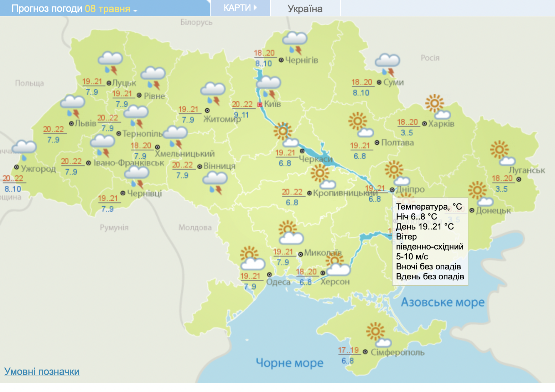The width and height of the screenshot is (555, 392).
Task: Click the Дніпро city marker dot
Action: pos(392,190)
